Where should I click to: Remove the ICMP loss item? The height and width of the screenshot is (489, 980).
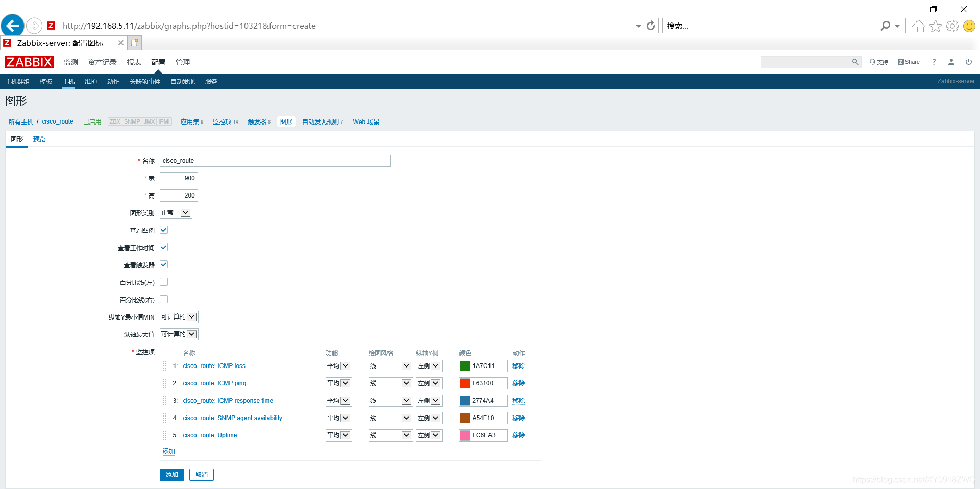click(x=519, y=366)
